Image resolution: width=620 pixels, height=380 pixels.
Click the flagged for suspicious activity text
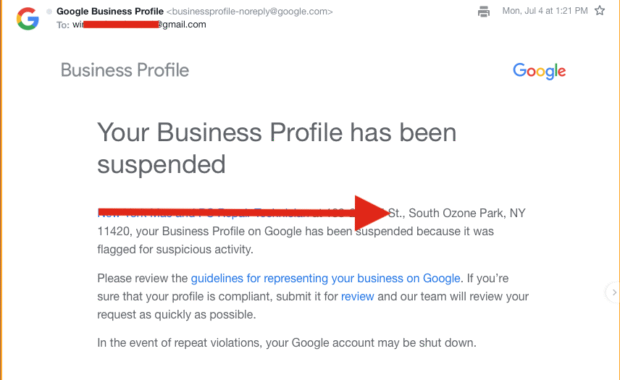(x=175, y=250)
